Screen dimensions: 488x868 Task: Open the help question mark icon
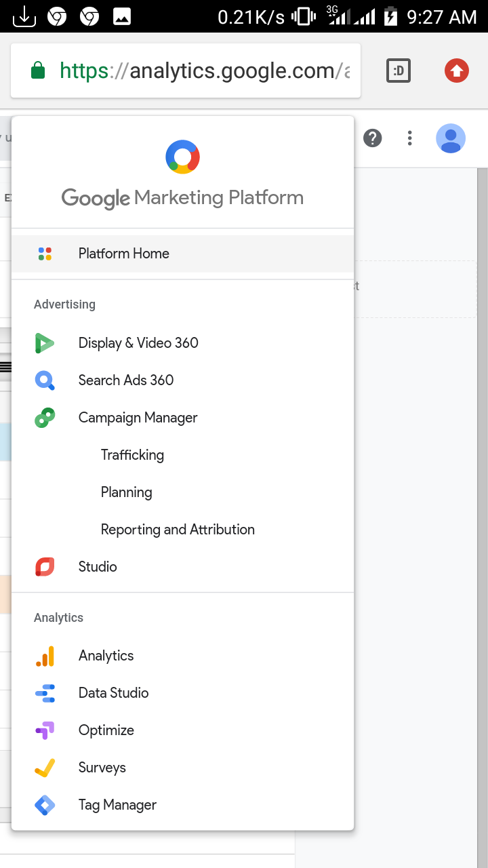373,138
